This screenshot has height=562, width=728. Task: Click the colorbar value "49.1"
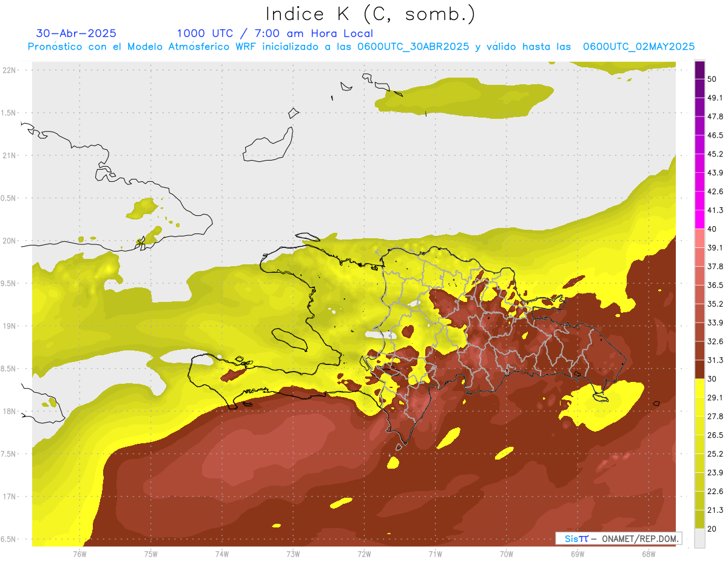point(716,98)
